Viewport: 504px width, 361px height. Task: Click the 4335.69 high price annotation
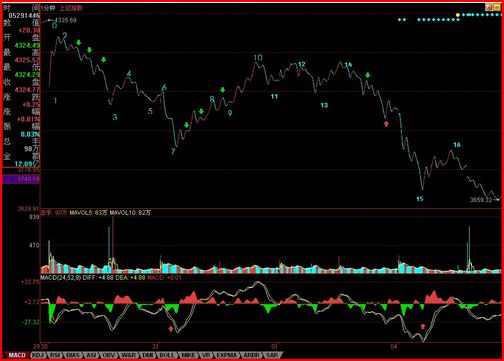click(x=65, y=20)
